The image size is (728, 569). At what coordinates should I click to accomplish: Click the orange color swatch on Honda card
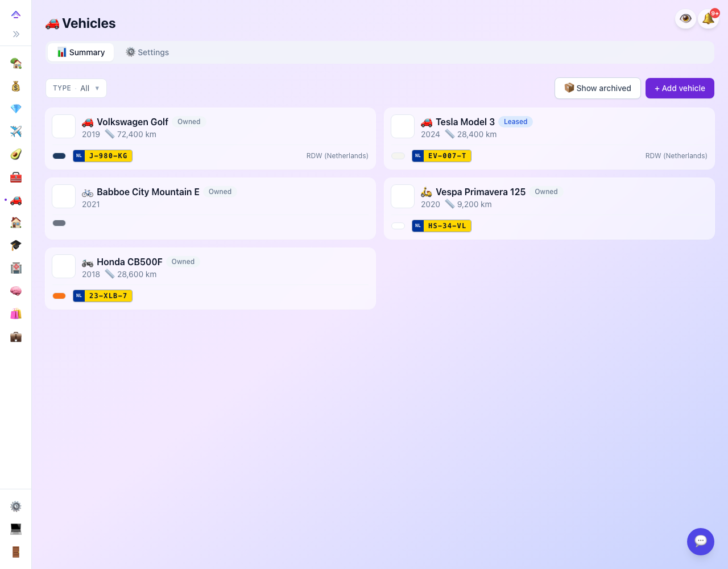coord(59,296)
